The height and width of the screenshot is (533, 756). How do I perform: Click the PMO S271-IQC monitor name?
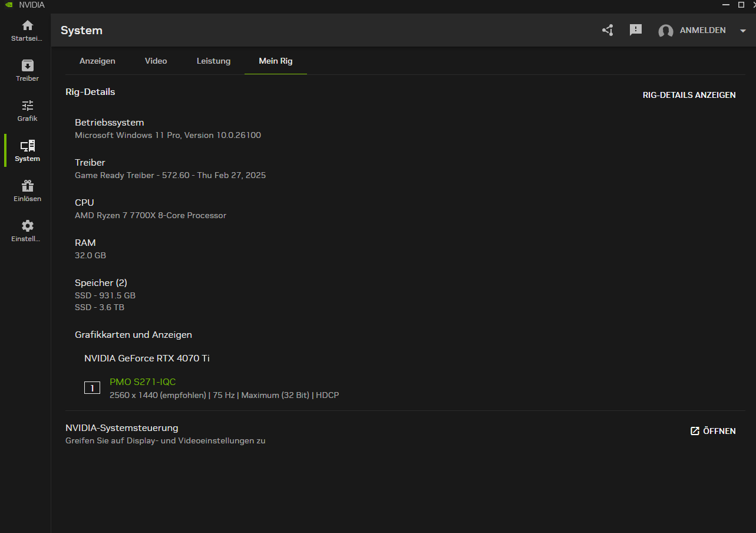coord(143,382)
